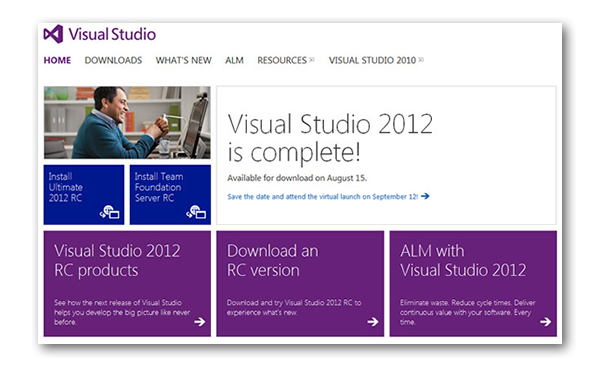Click web installer icon on Team Foundation tile
This screenshot has height=367, width=600.
click(196, 212)
